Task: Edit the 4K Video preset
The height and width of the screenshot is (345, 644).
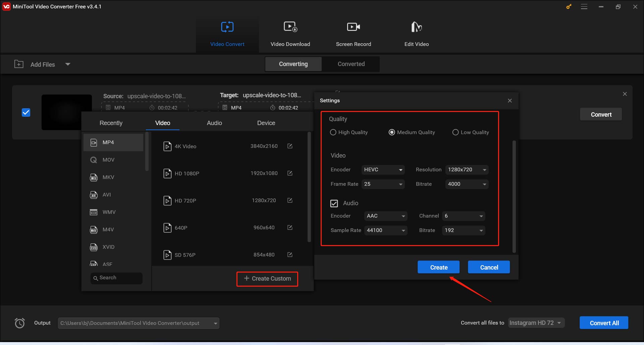Action: pos(290,146)
